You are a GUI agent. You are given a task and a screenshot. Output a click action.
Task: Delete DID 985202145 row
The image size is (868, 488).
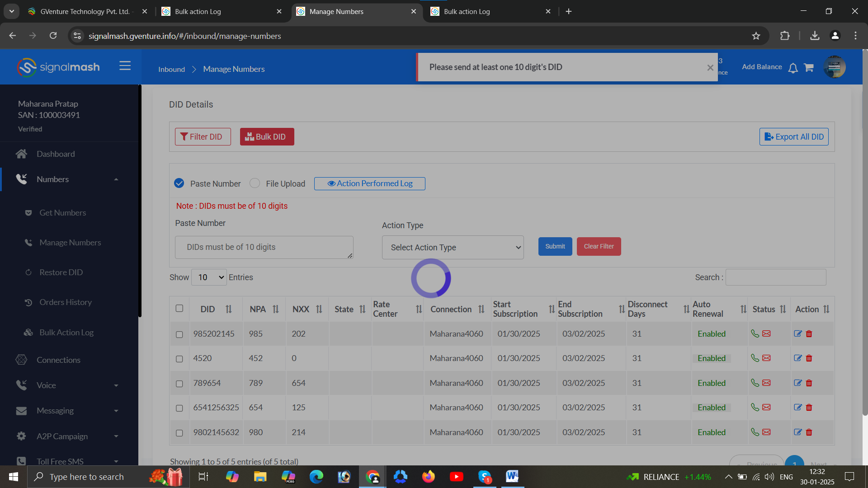tap(809, 333)
